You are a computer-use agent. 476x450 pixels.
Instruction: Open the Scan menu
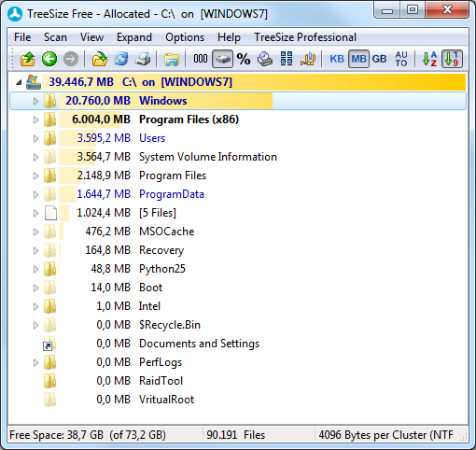[x=55, y=37]
